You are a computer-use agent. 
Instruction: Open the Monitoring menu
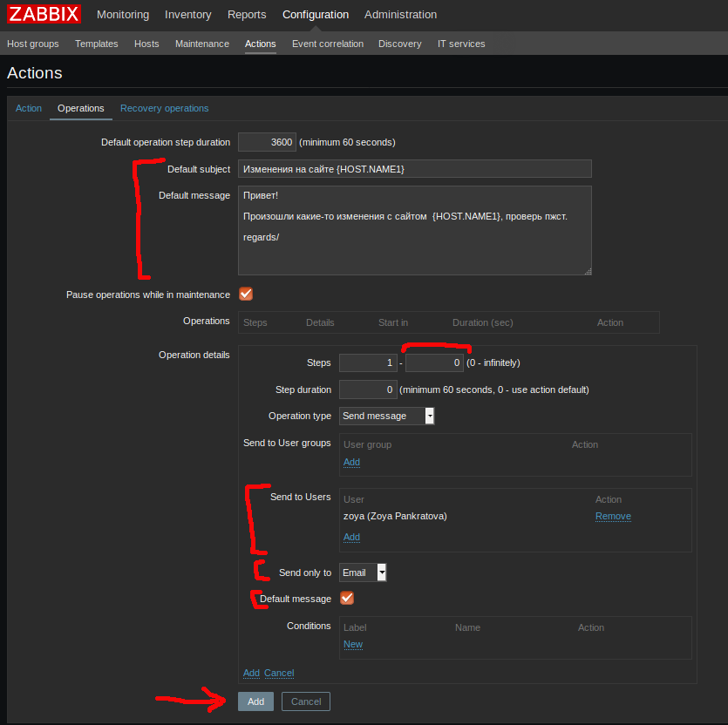point(122,14)
